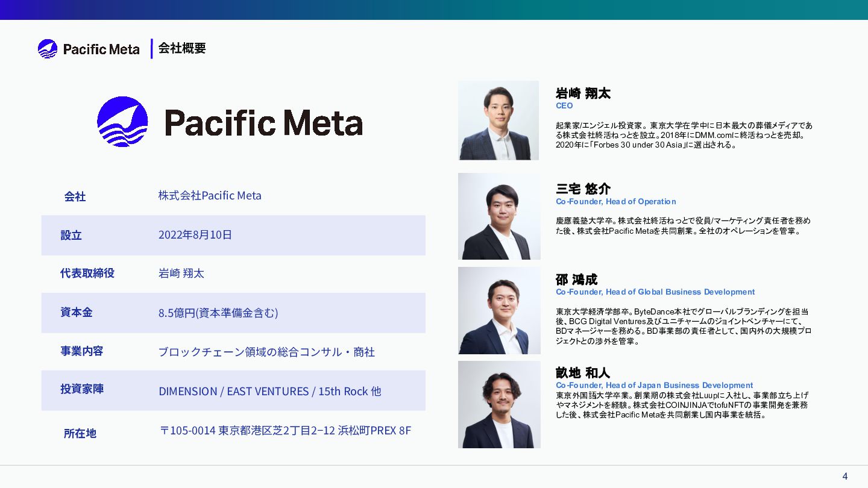This screenshot has width=868, height=488.
Task: Click the name heading 三宅 悠介
Action: (x=583, y=189)
